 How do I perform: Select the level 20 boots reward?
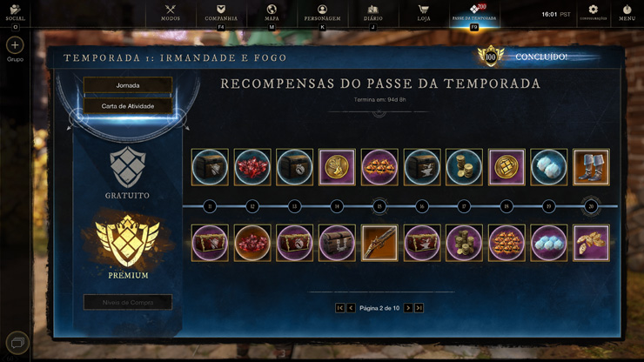click(591, 167)
